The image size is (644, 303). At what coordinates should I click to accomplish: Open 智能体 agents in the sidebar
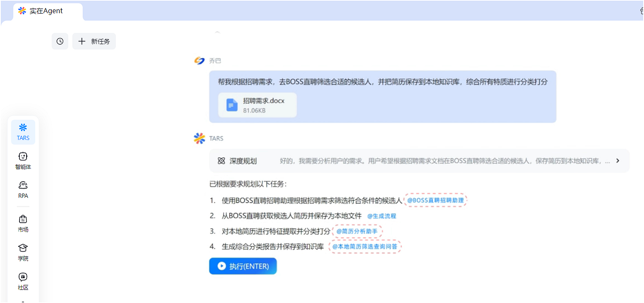23,161
